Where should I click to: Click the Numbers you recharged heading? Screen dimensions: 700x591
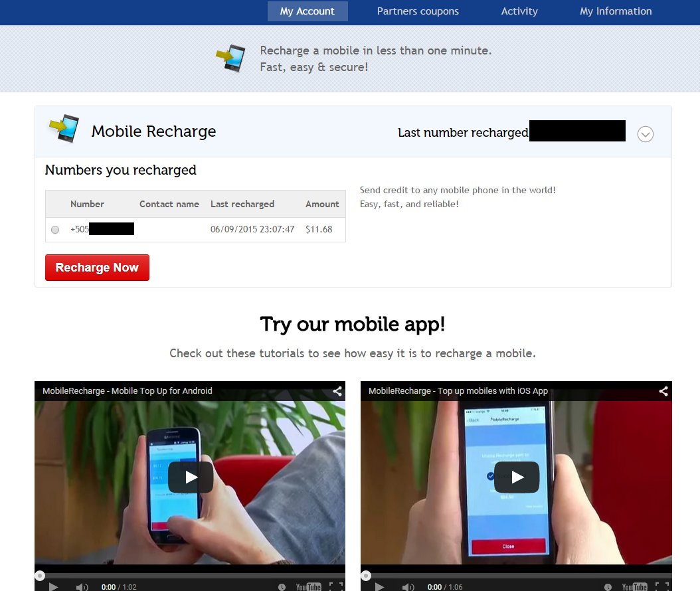tap(120, 170)
